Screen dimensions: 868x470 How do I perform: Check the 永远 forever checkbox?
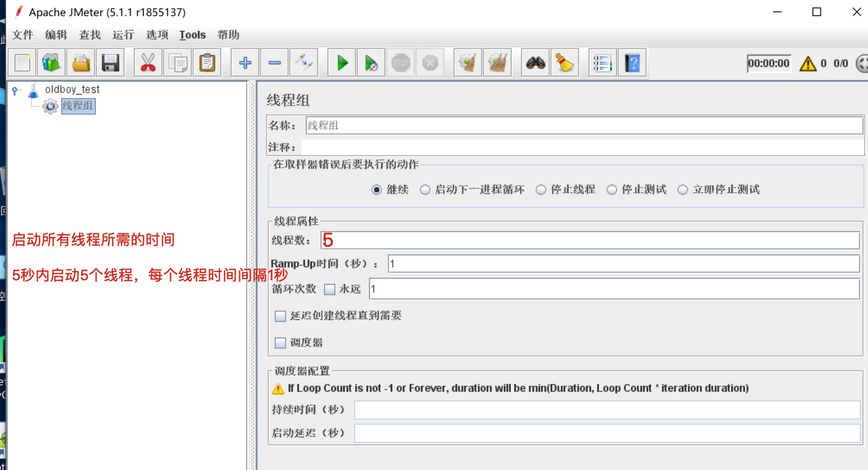point(330,289)
